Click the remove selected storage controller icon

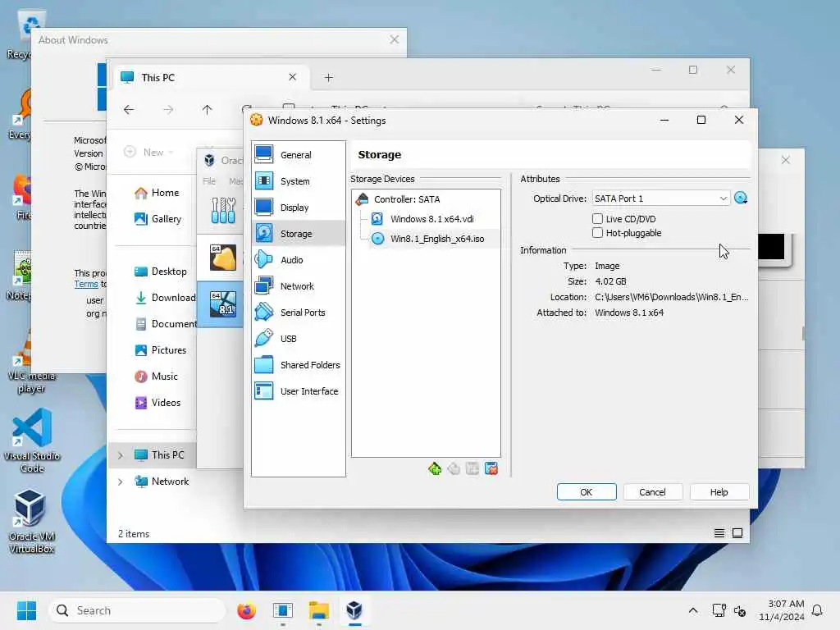pos(454,468)
